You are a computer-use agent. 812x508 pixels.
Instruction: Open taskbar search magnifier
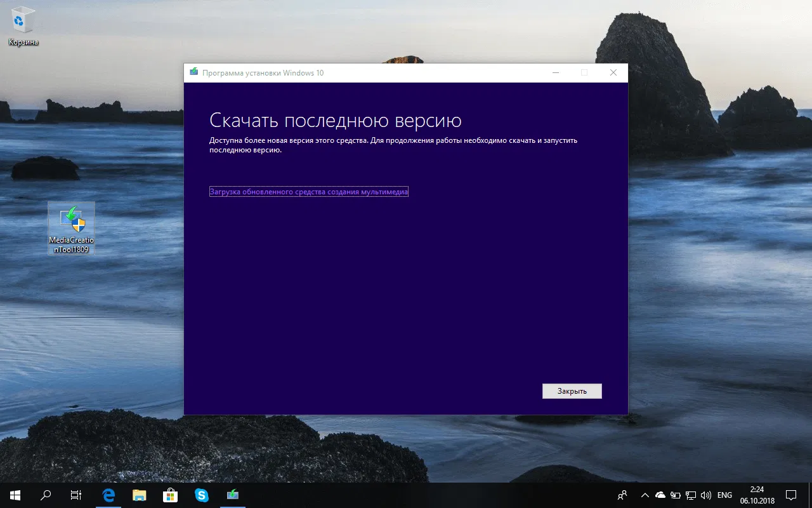pyautogui.click(x=46, y=495)
